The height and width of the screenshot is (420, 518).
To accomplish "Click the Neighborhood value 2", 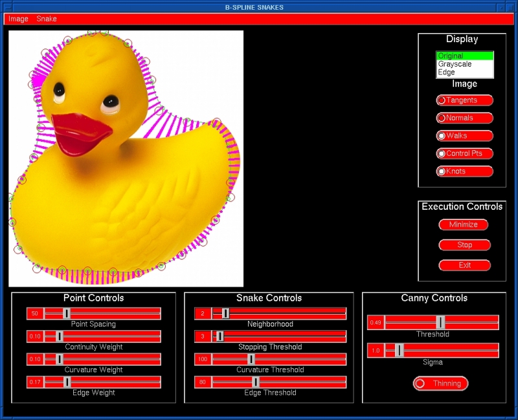I will (203, 313).
